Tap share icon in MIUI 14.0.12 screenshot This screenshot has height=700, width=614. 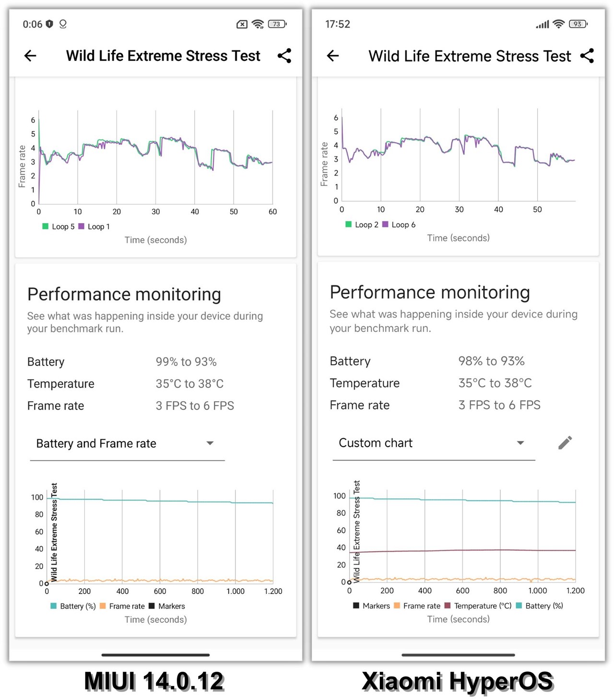284,56
